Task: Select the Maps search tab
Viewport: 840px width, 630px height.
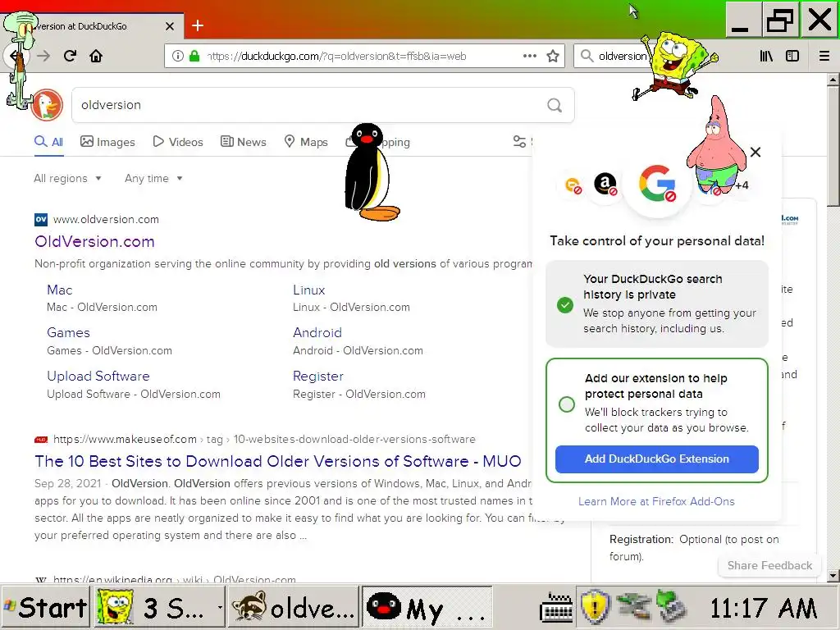Action: tap(306, 142)
